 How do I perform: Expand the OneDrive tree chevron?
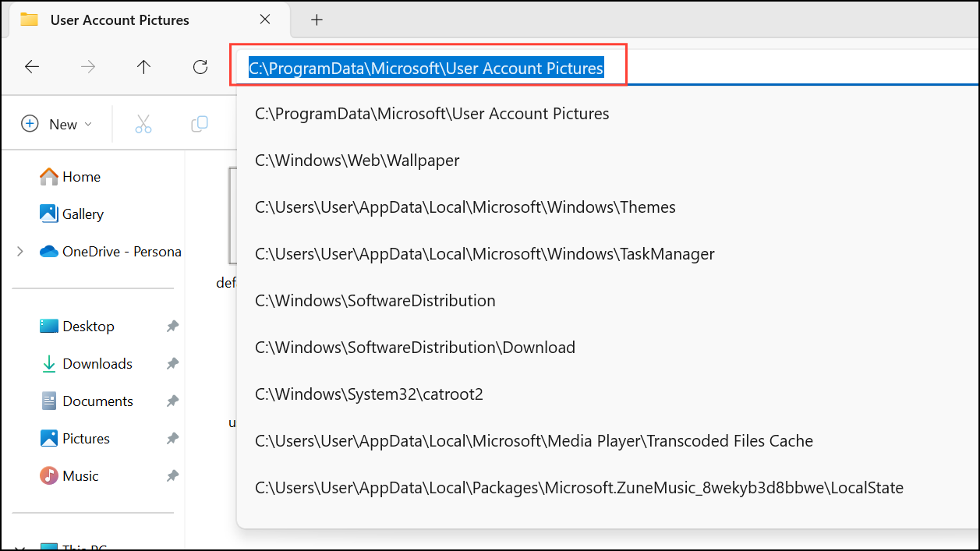click(x=20, y=252)
